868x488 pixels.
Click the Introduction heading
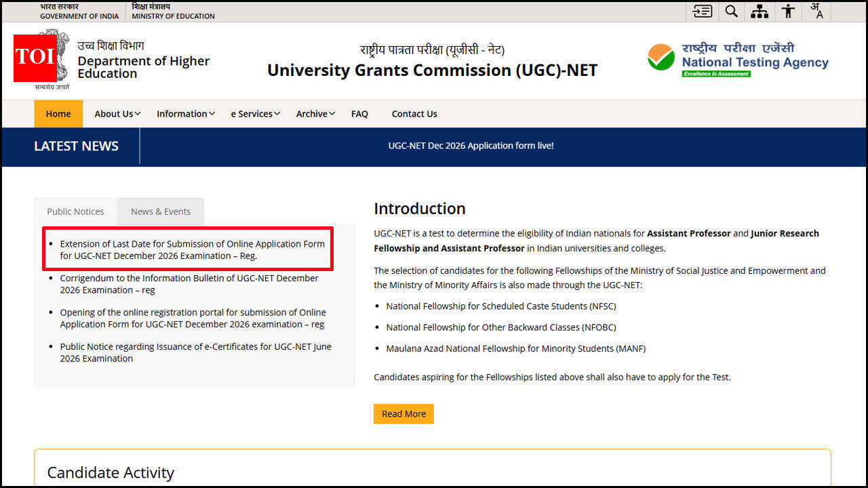point(420,209)
